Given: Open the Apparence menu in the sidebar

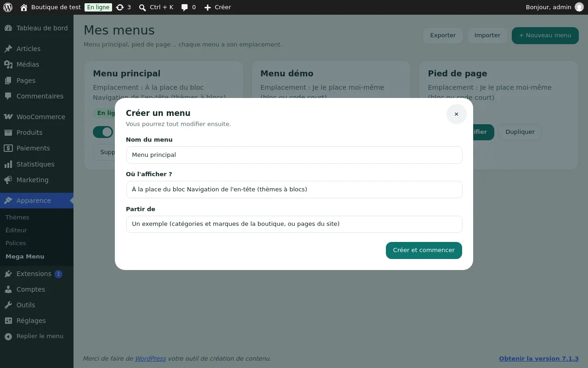Looking at the screenshot, I should click(37, 201).
